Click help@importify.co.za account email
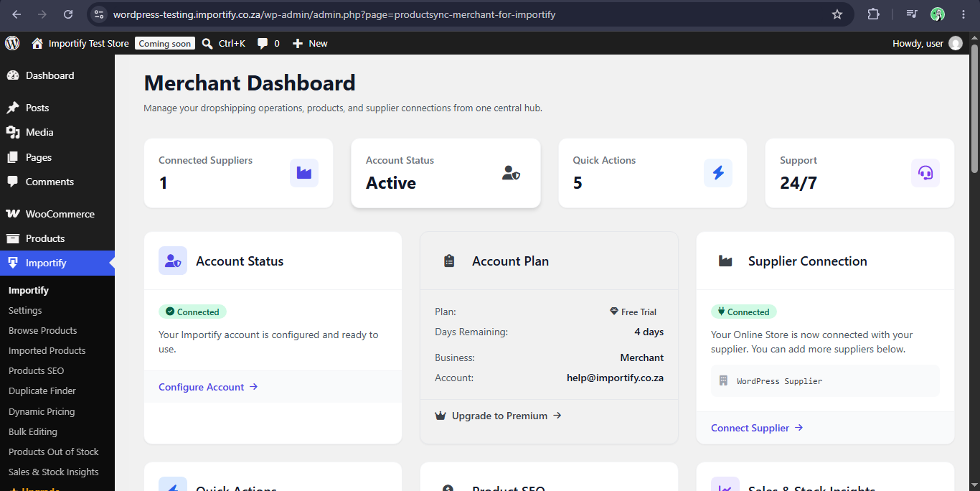The image size is (980, 491). pos(615,378)
